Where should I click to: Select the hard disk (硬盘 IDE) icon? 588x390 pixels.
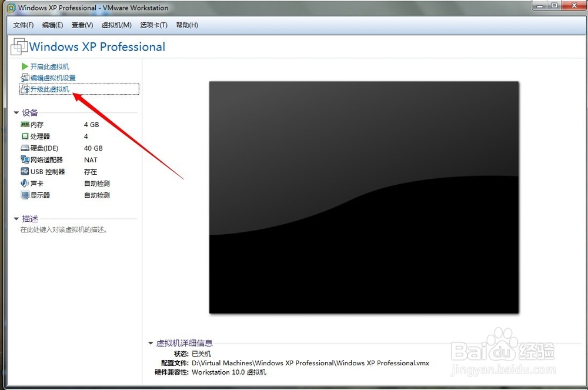[25, 148]
